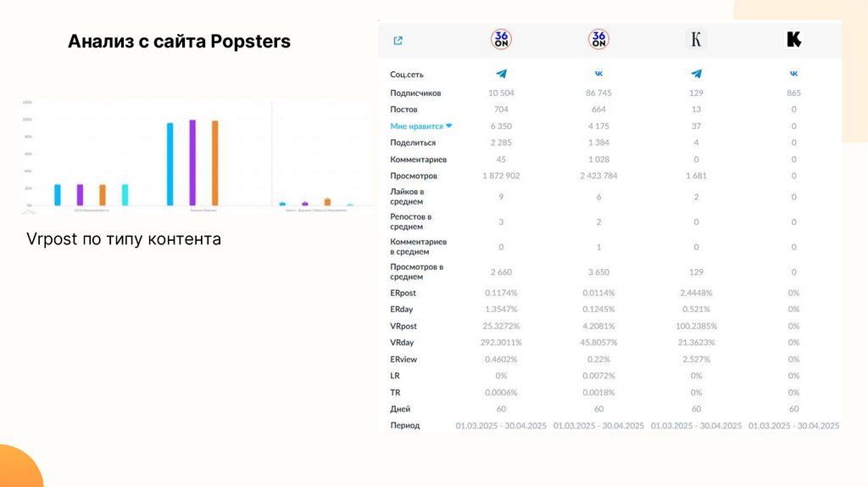Image resolution: width=868 pixels, height=487 pixels.
Task: Select the comments value 1 028
Action: point(598,160)
